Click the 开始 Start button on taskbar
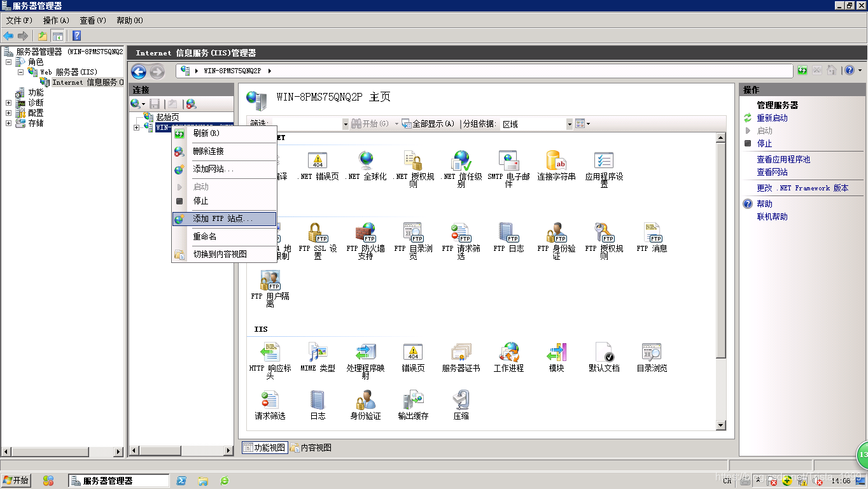 pyautogui.click(x=17, y=481)
